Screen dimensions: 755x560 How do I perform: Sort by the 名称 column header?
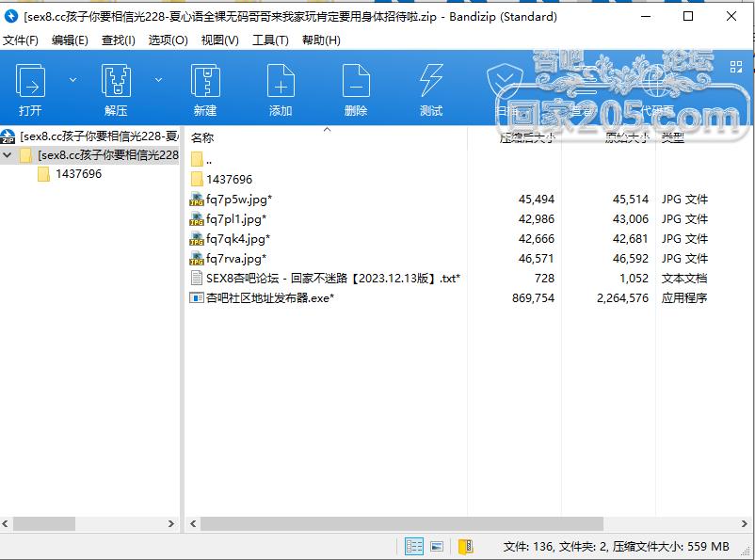[x=202, y=138]
